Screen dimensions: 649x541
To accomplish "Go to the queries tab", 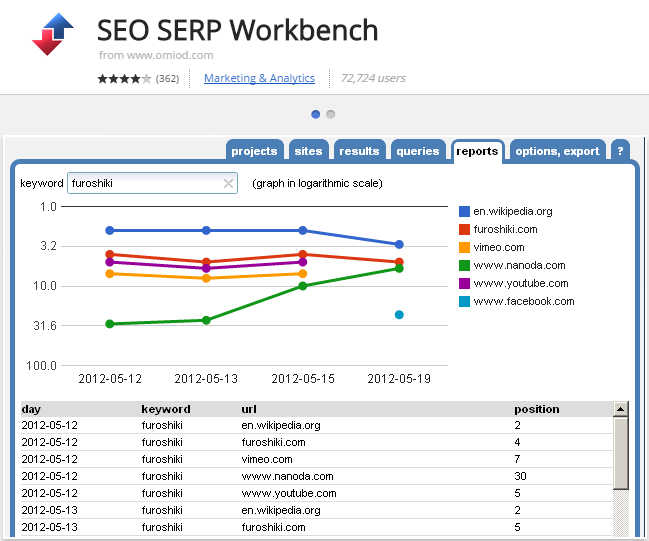I will pos(418,151).
